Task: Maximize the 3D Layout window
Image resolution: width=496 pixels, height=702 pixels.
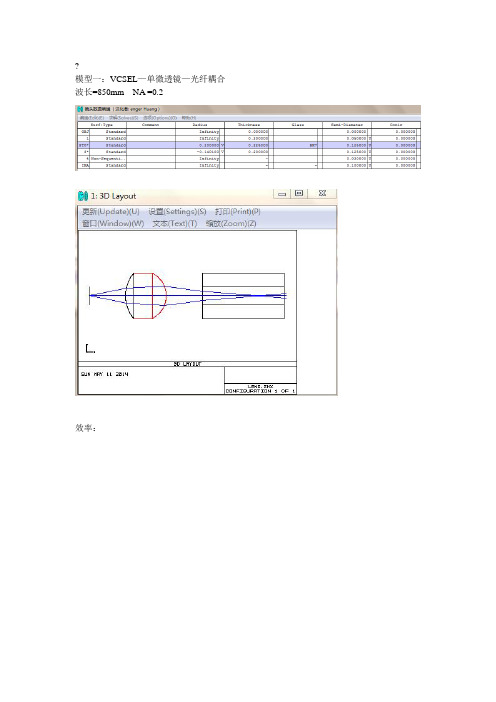Action: click(x=299, y=193)
